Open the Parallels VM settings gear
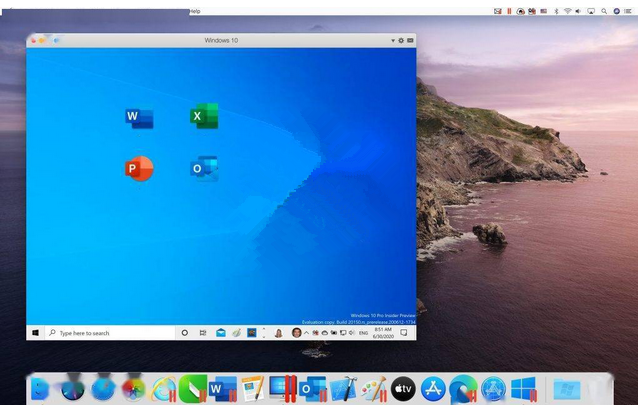Image resolution: width=638 pixels, height=405 pixels. click(401, 41)
